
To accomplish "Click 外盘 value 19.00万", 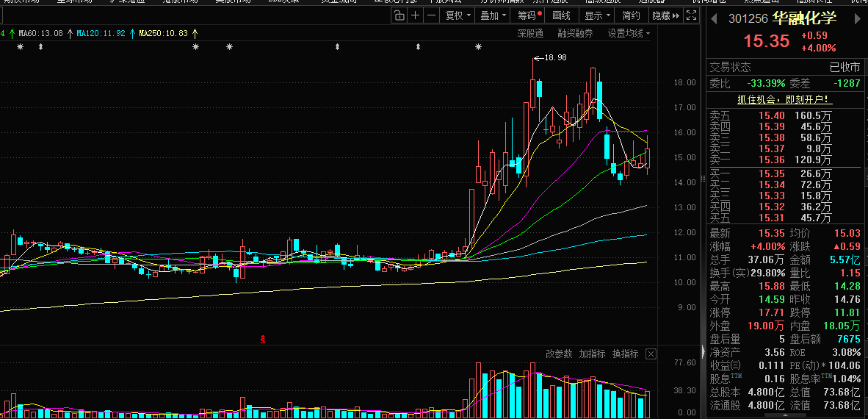I will pos(767,326).
